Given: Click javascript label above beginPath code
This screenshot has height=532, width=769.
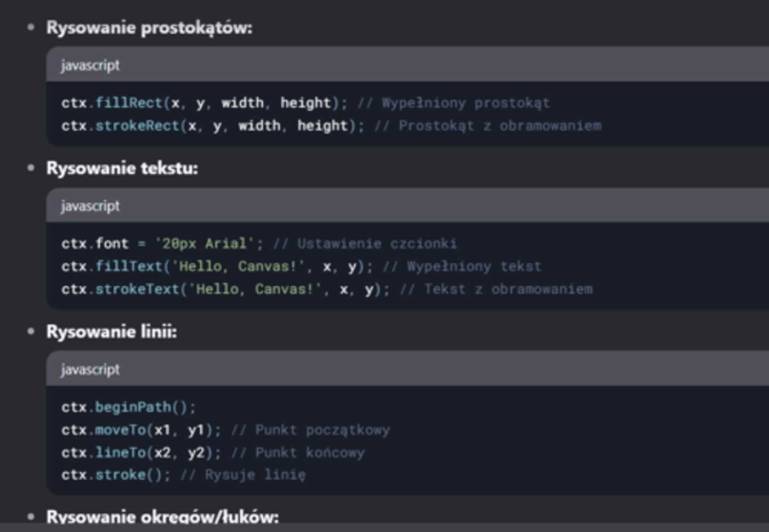Looking at the screenshot, I should [x=90, y=369].
